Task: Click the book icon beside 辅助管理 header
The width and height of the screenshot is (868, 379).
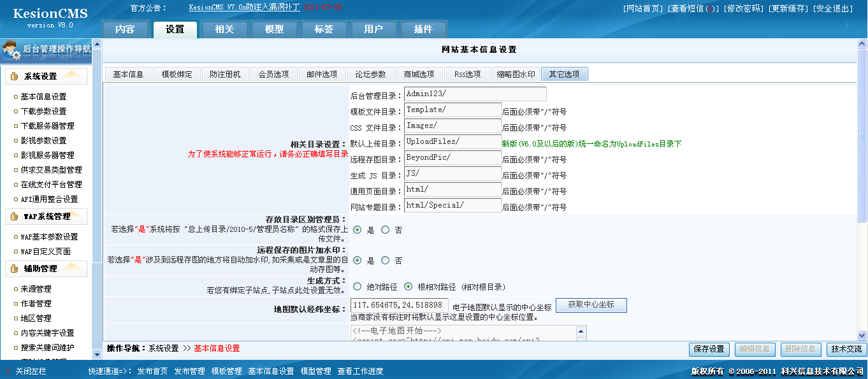Action: coord(14,268)
